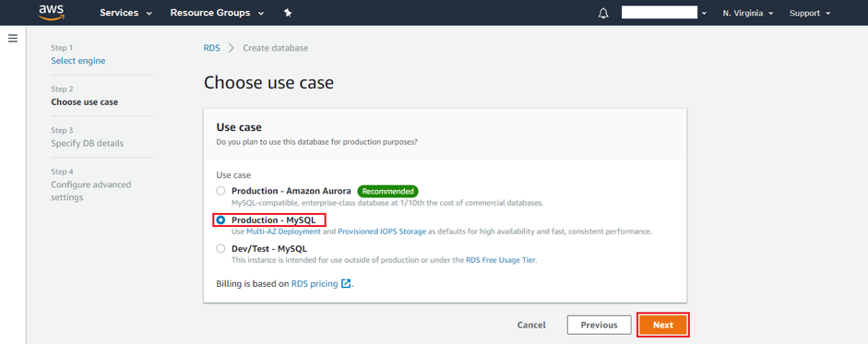This screenshot has width=868, height=344.
Task: Open the hamburger side menu
Action: tap(13, 38)
